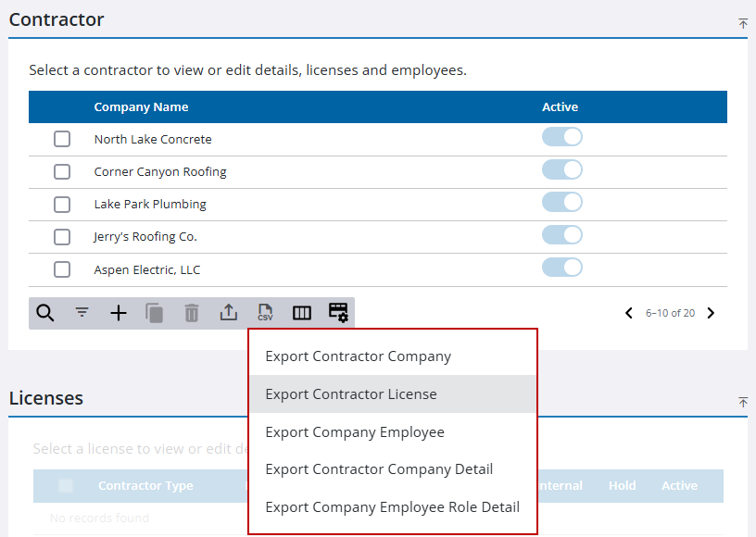Viewport: 756px width, 537px height.
Task: Disable Active switch for Aspen Electric, LLC
Action: [561, 268]
